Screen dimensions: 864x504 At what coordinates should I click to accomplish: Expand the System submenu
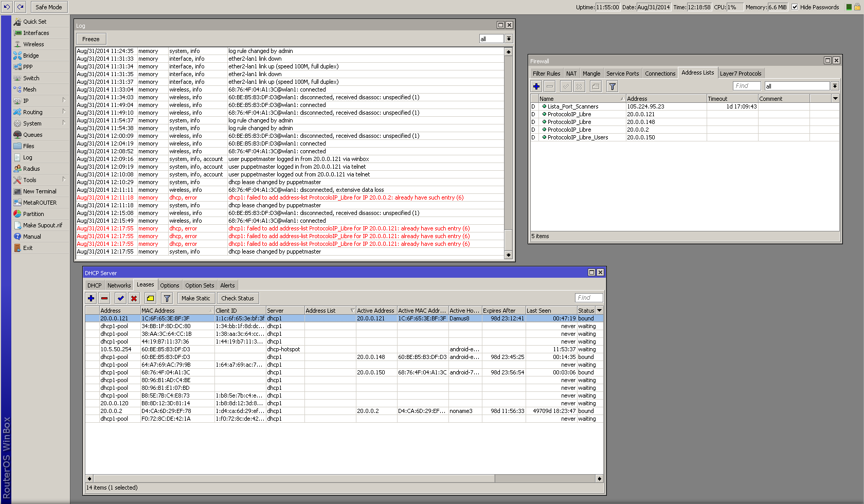coord(64,123)
